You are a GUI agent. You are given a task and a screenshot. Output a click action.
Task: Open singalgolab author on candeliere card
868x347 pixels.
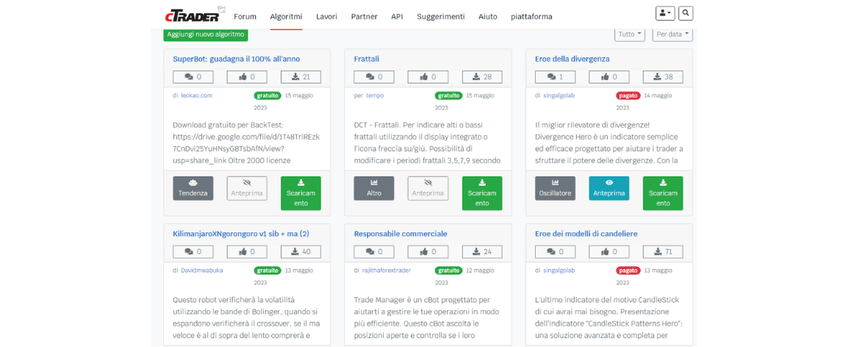tap(559, 271)
